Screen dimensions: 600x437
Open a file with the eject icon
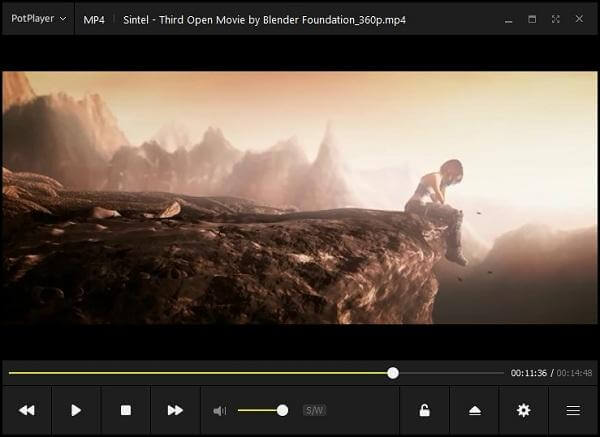(x=474, y=410)
